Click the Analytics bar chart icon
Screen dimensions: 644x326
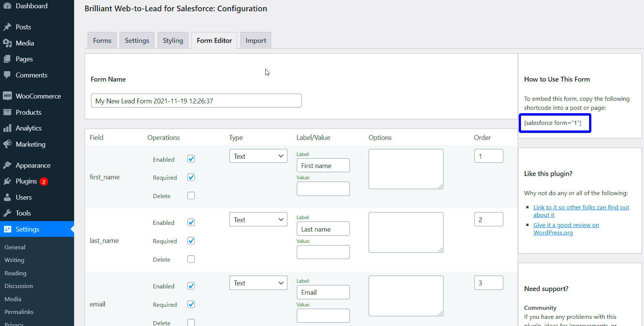point(7,128)
